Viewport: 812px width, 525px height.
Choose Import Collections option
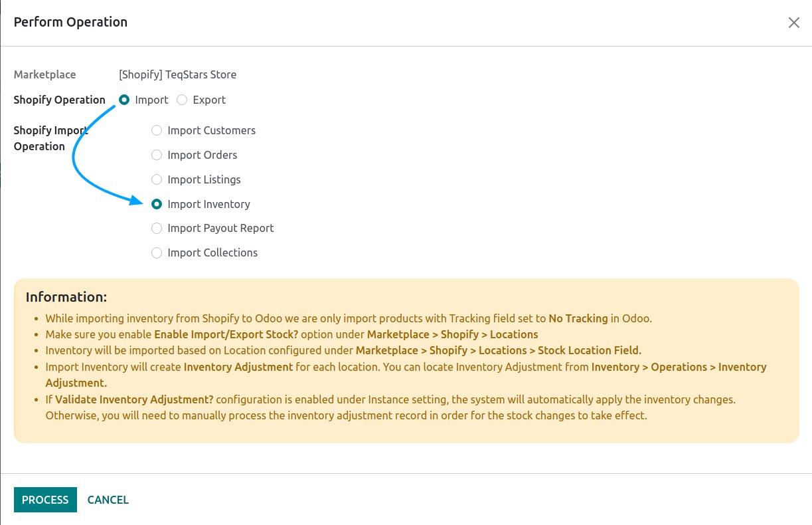coord(157,253)
